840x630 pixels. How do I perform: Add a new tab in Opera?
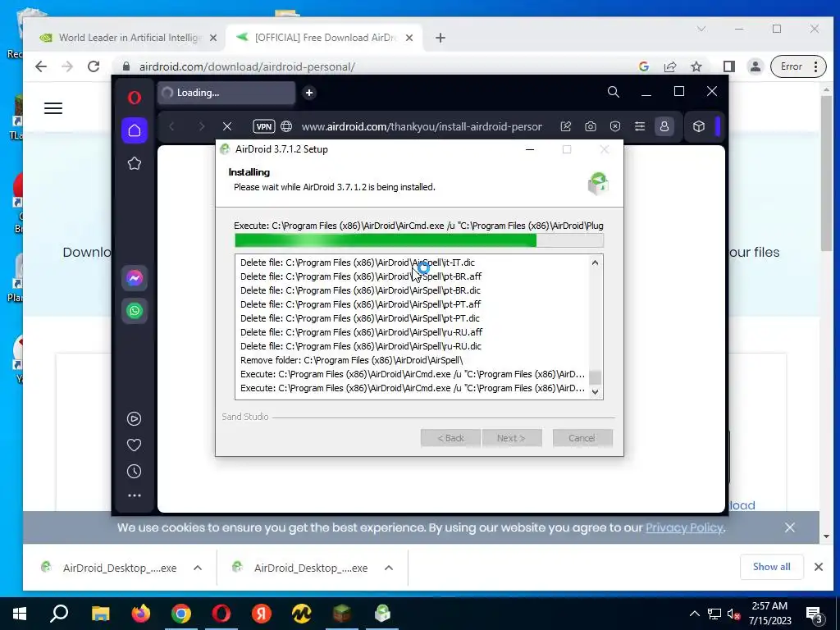tap(309, 93)
